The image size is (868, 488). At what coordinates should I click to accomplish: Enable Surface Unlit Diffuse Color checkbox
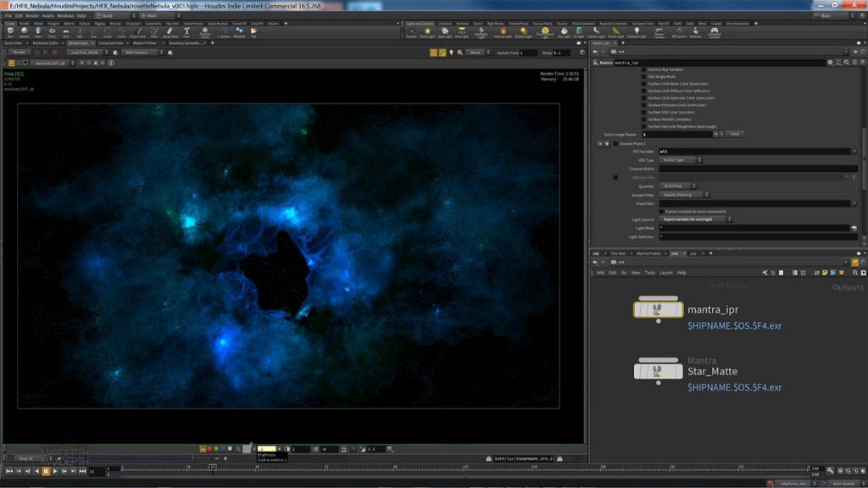tap(644, 91)
